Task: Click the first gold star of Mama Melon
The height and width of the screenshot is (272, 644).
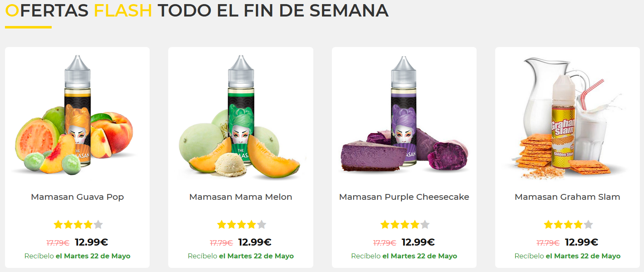Action: point(222,225)
